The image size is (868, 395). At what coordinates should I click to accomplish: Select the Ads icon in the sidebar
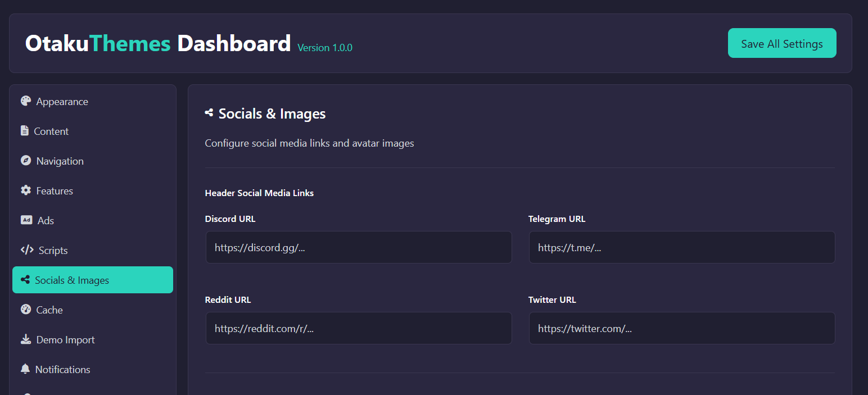pyautogui.click(x=26, y=220)
